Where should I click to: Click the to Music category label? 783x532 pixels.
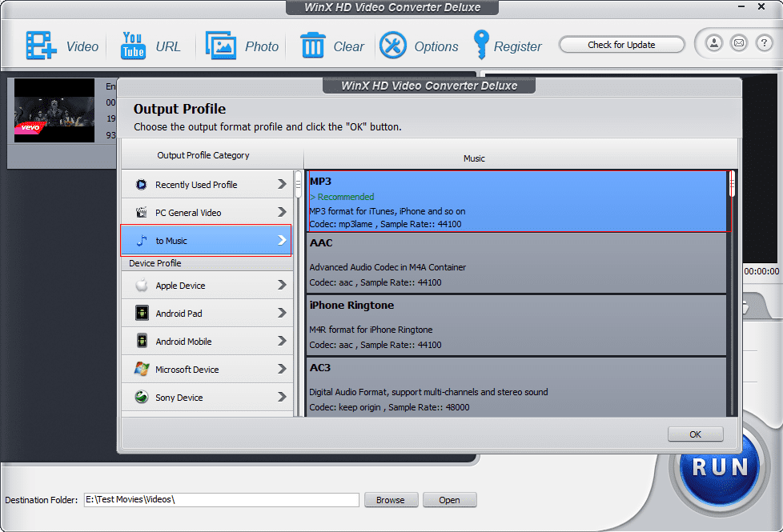point(171,241)
